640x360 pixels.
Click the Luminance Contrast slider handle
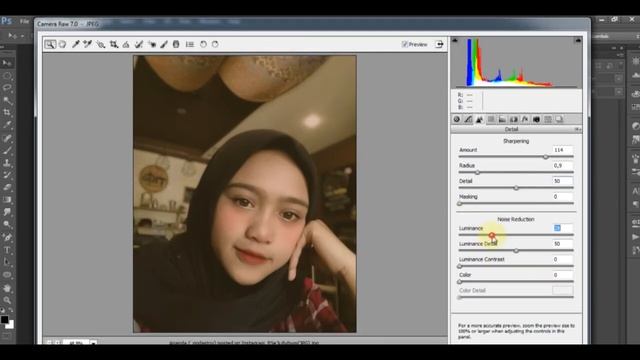point(460,266)
